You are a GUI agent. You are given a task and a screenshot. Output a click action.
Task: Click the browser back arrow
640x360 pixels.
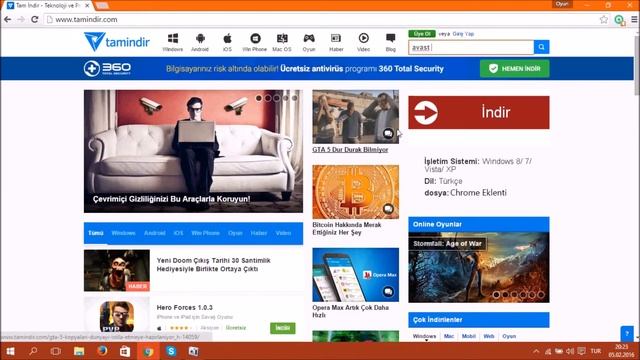(x=8, y=20)
